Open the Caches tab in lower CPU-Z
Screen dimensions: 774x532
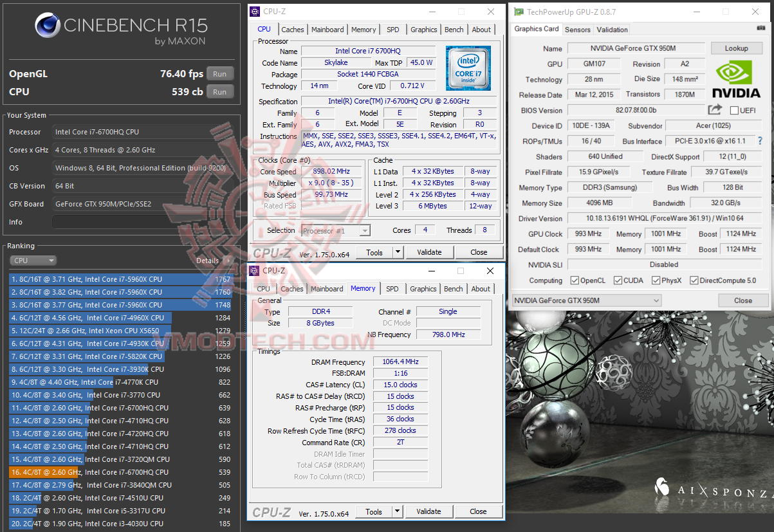pyautogui.click(x=292, y=289)
